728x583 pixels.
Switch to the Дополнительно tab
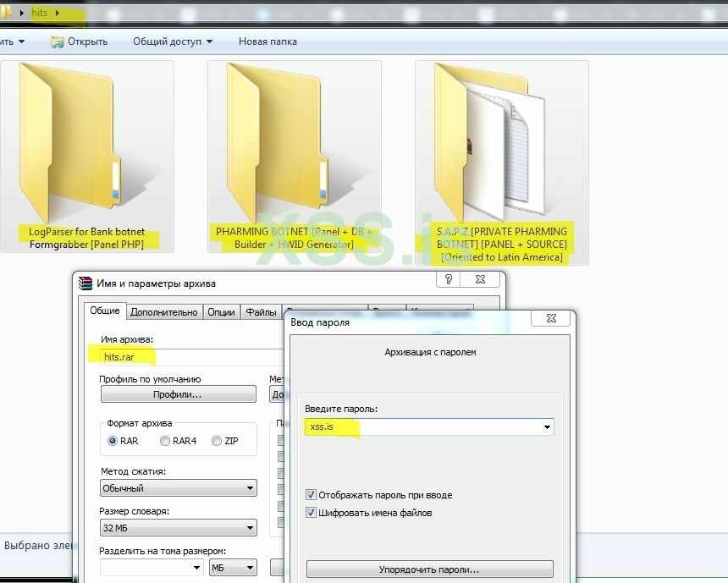(x=164, y=312)
